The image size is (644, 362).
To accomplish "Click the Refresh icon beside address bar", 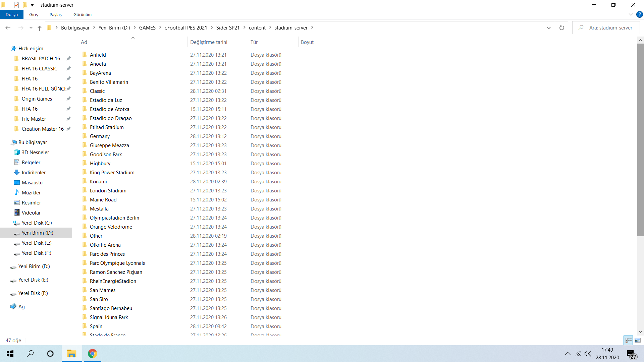I will (x=561, y=28).
